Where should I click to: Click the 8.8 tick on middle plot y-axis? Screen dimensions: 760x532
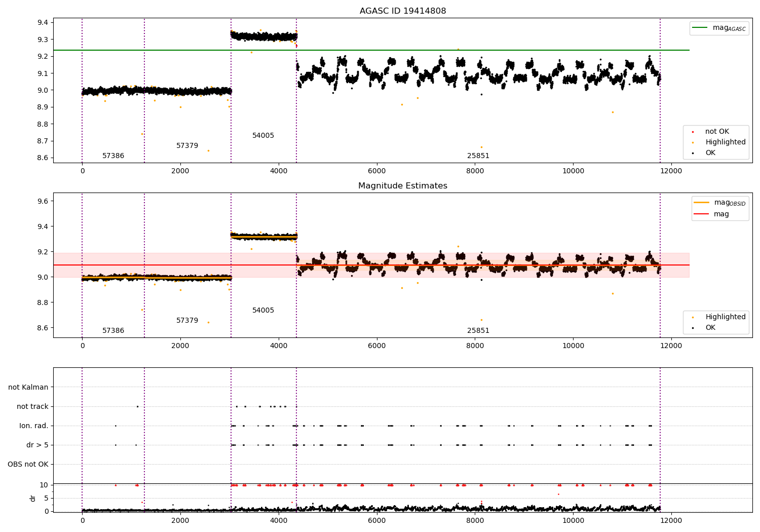coord(43,303)
